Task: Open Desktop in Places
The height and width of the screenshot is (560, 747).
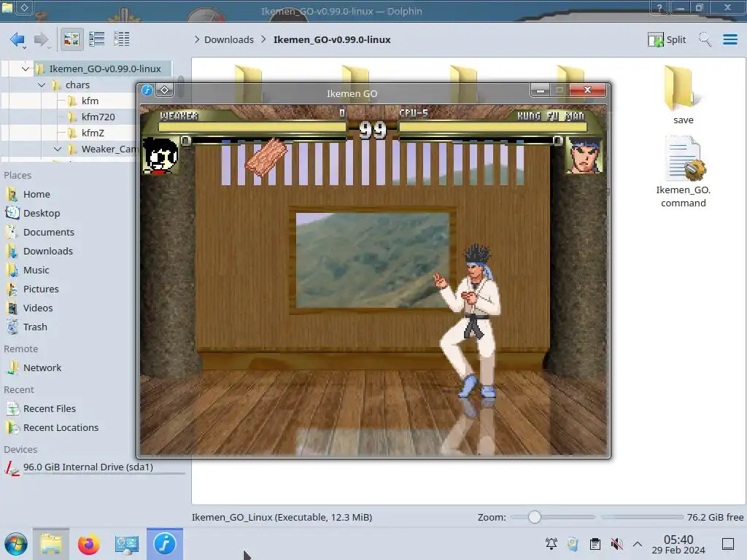Action: [x=42, y=214]
